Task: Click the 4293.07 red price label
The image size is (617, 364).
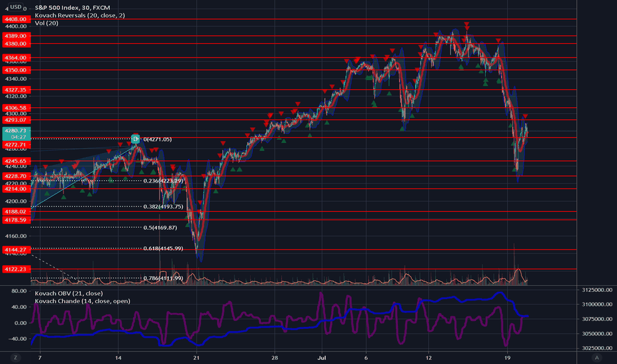Action: tap(16, 120)
